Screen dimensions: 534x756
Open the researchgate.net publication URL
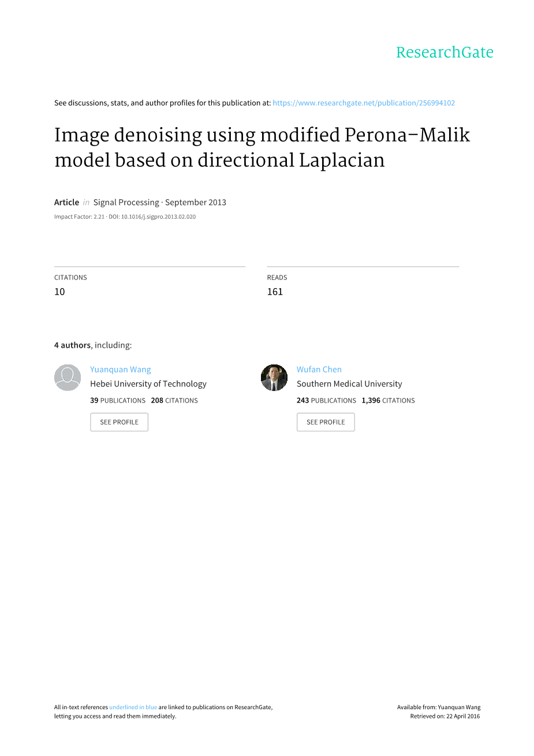pos(364,103)
